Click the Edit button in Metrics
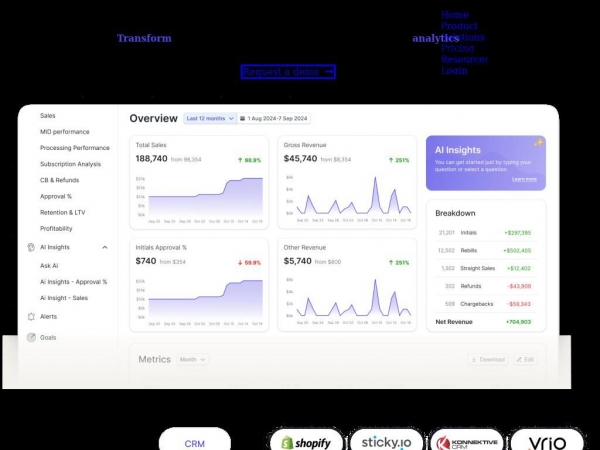 pos(524,359)
